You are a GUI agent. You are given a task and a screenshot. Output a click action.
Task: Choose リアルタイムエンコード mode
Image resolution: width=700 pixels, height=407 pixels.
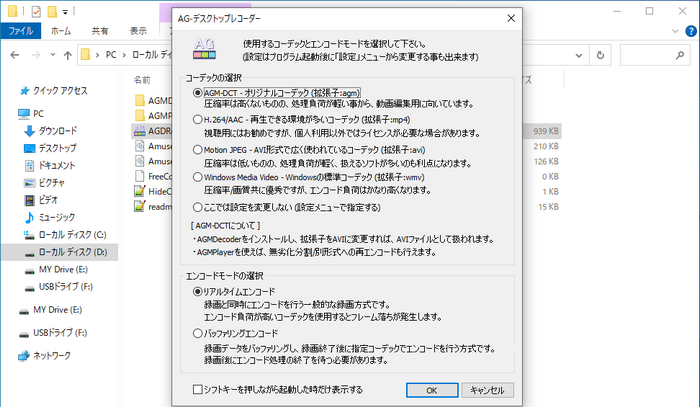coord(197,292)
